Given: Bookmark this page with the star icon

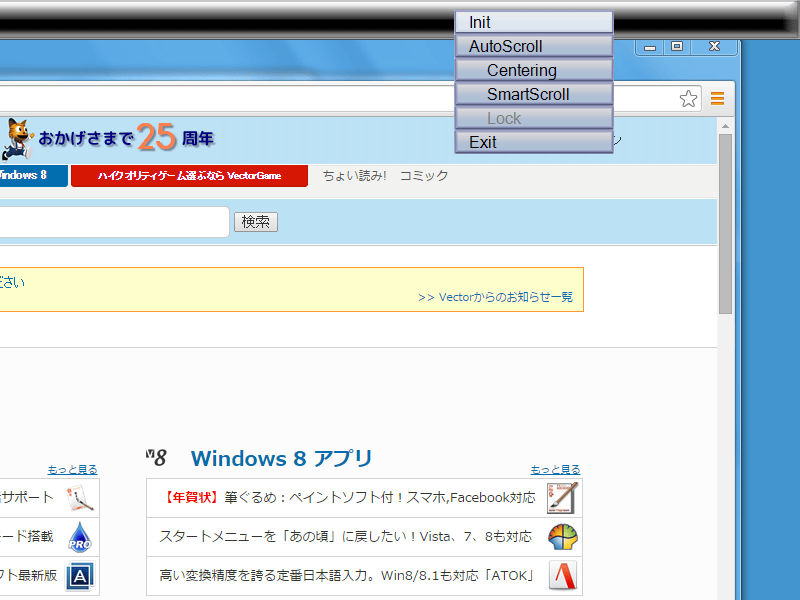Looking at the screenshot, I should click(688, 98).
